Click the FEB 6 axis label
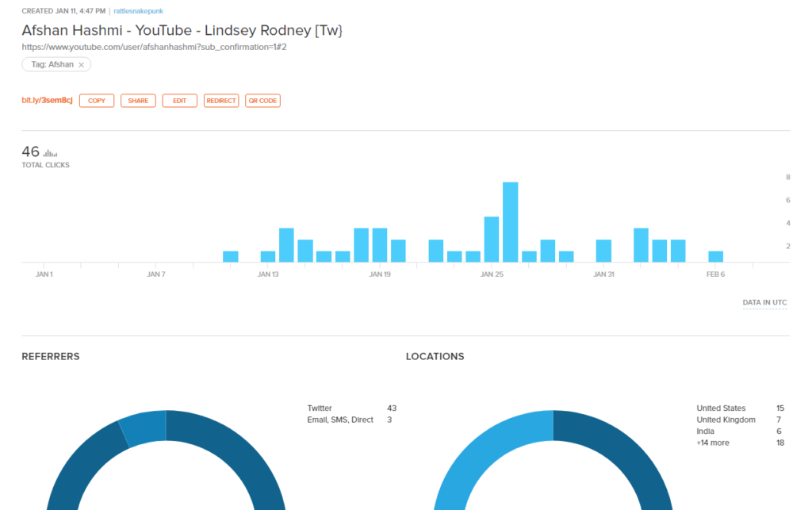812x510 pixels. click(716, 274)
